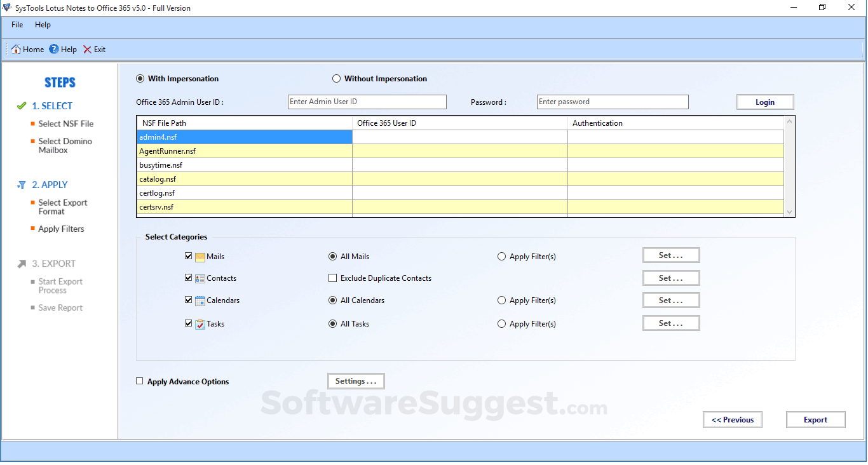Select the All Mails radio button
868x465 pixels.
[x=332, y=257]
